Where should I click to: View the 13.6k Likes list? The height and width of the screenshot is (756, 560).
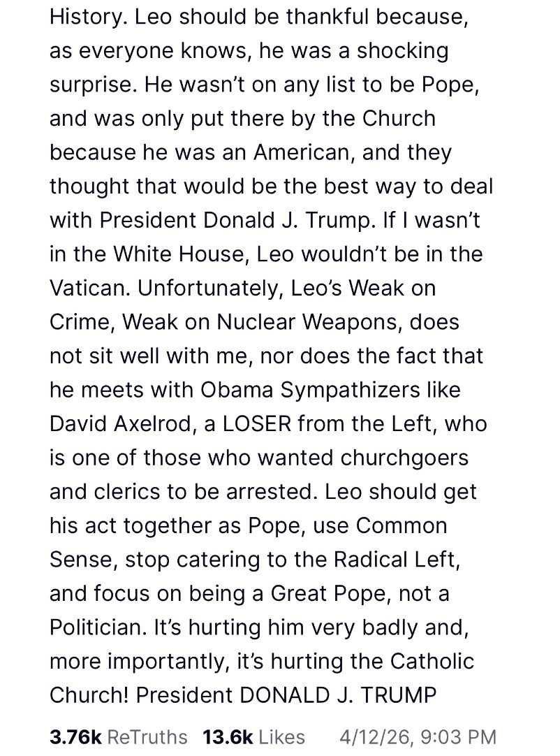(253, 736)
